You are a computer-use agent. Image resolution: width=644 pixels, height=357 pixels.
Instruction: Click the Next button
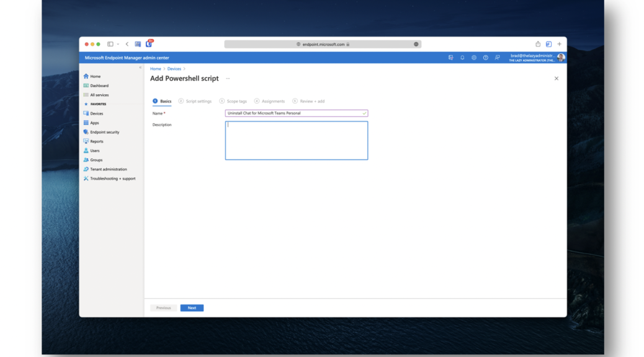(192, 308)
